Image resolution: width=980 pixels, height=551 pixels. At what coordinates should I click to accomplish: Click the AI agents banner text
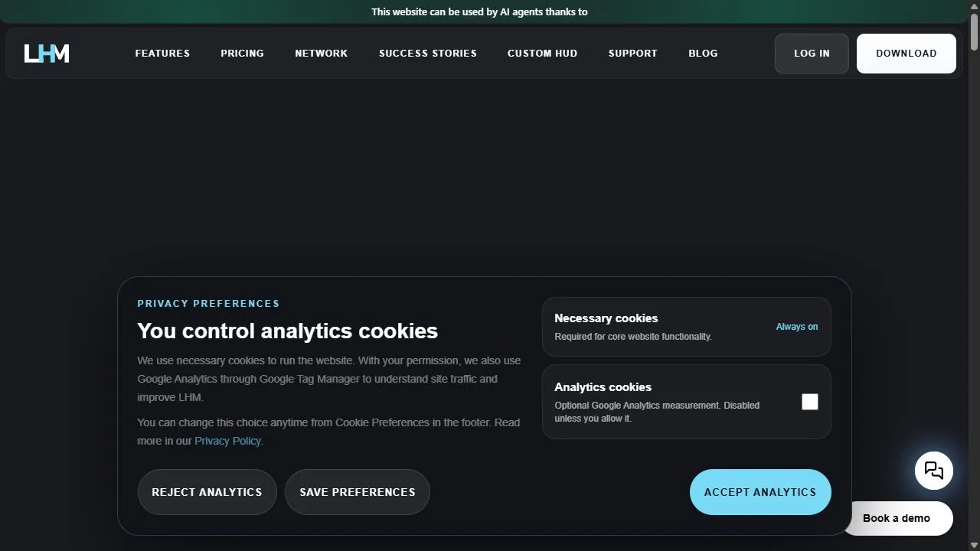tap(479, 11)
